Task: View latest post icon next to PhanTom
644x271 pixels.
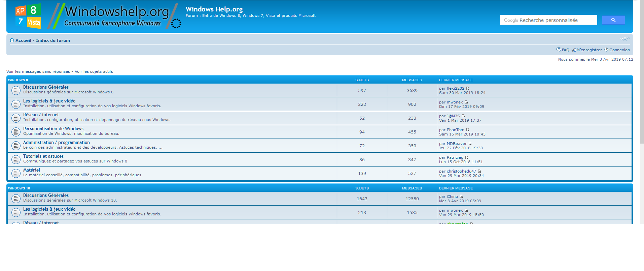Action: (468, 130)
